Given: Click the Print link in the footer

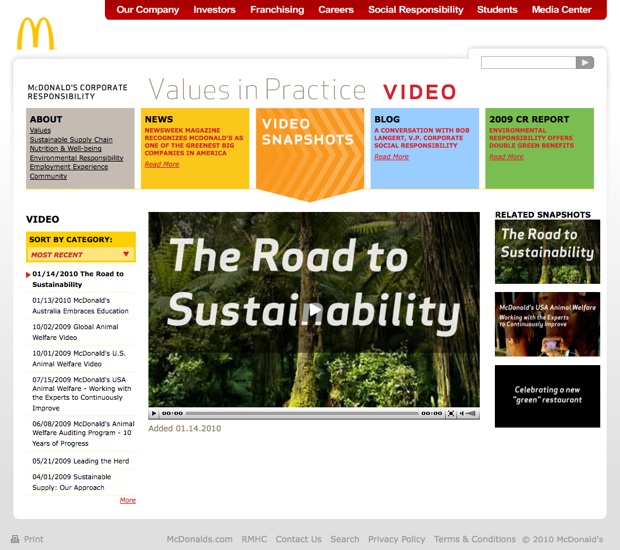Looking at the screenshot, I should (x=34, y=539).
